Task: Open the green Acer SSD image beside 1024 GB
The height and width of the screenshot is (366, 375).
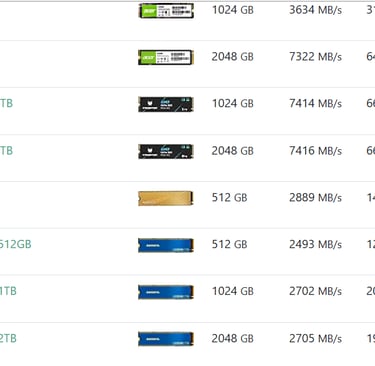Action: 166,11
